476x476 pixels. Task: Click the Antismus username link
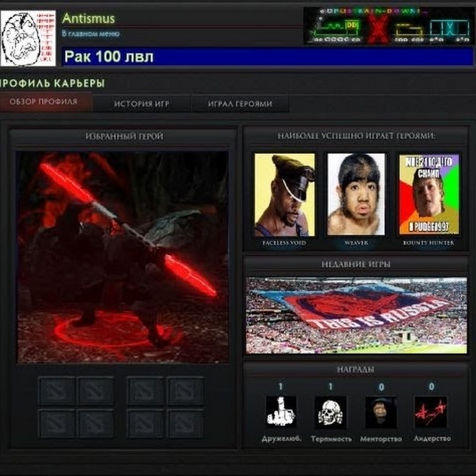tap(88, 18)
